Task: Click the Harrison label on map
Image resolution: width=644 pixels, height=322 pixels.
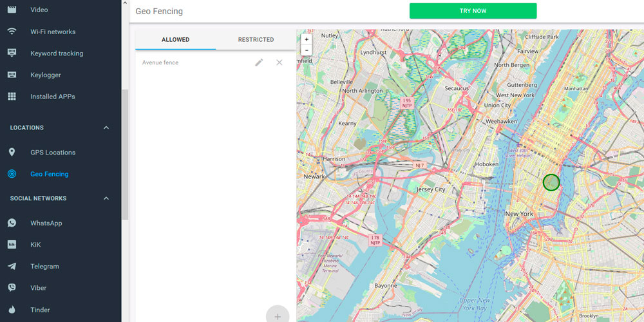Action: (x=334, y=158)
